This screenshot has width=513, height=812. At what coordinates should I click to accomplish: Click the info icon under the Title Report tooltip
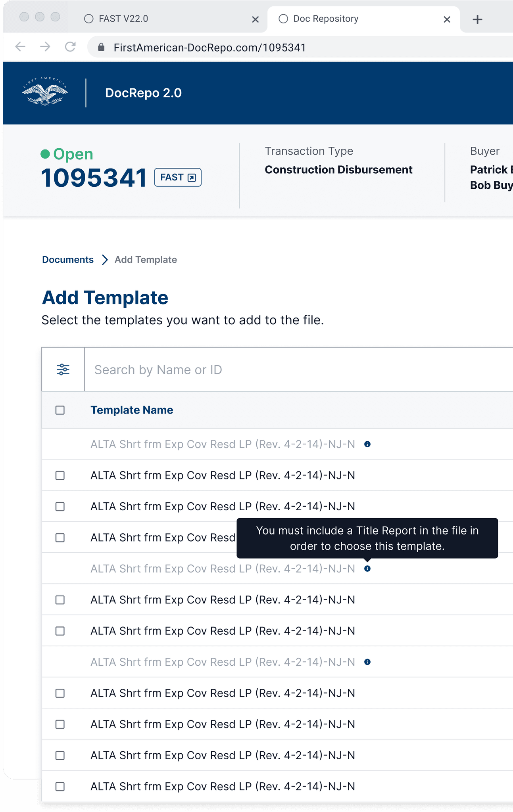coord(367,569)
